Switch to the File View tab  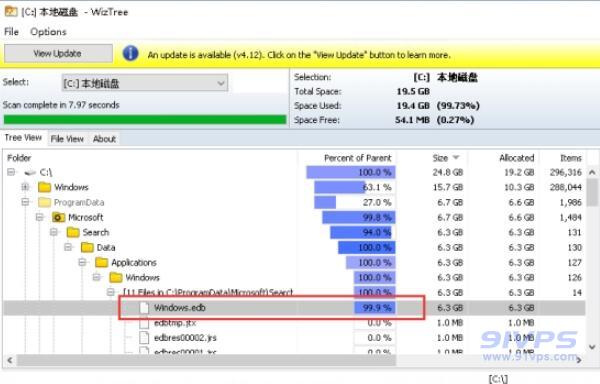(67, 139)
